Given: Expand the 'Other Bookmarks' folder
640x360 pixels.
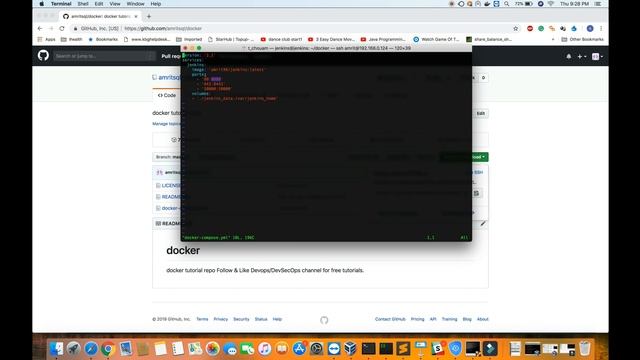Looking at the screenshot, I should point(582,40).
